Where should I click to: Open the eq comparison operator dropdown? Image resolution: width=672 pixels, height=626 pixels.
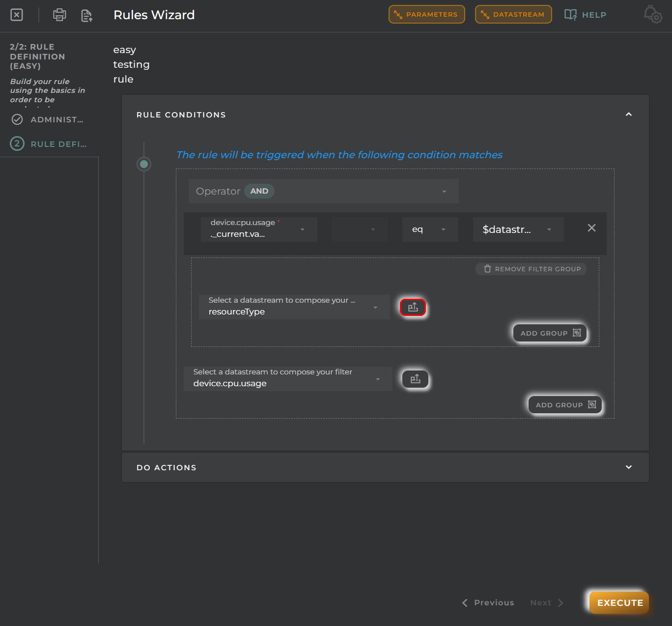[430, 229]
